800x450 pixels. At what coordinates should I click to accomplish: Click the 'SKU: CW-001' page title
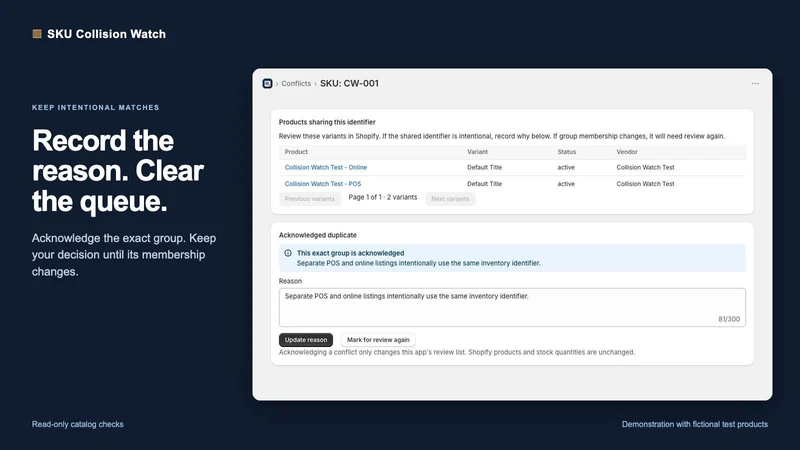click(349, 83)
